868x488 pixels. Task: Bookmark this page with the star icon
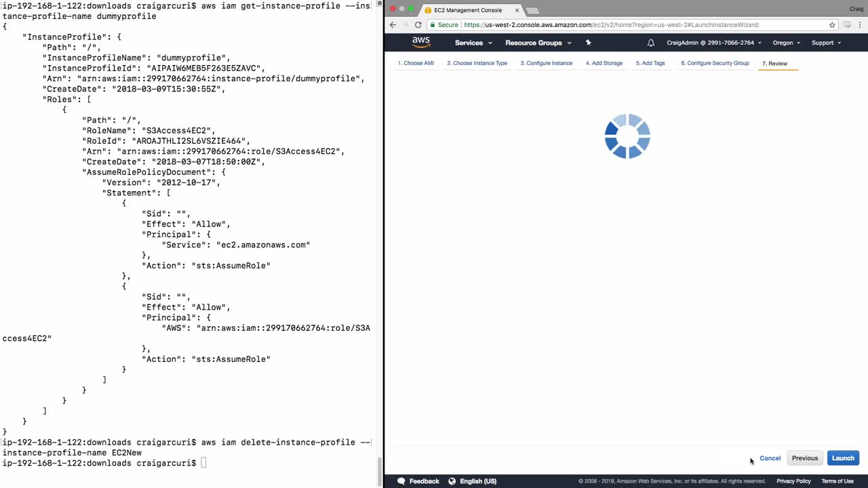(832, 25)
